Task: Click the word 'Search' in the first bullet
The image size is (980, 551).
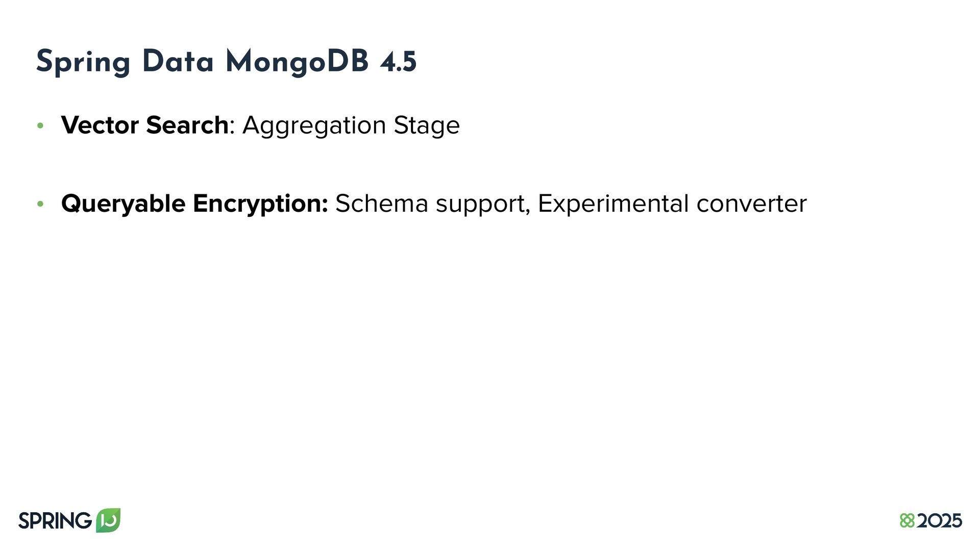Action: pyautogui.click(x=187, y=125)
